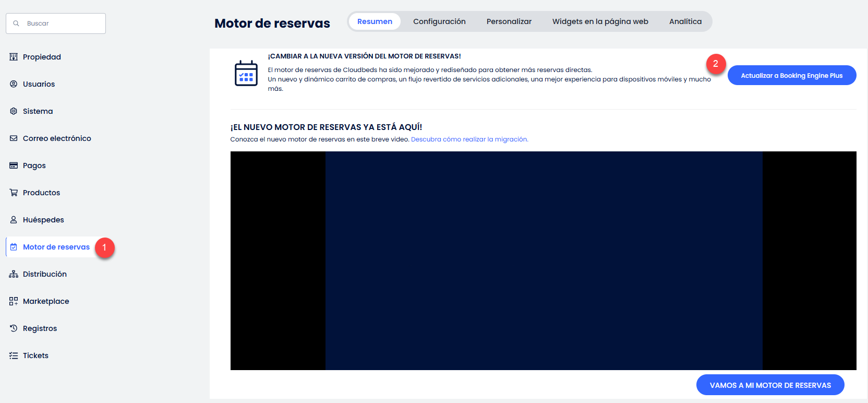Click the Correo electrónico envelope icon
The width and height of the screenshot is (868, 403).
(14, 138)
